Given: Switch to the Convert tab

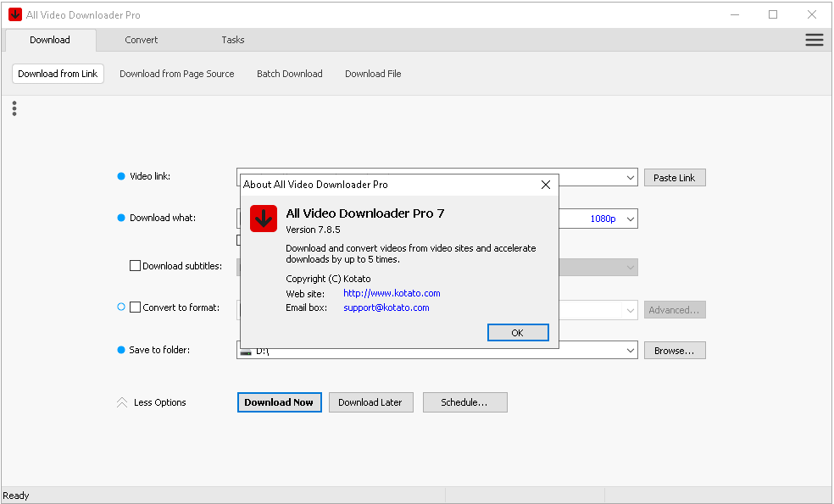Looking at the screenshot, I should pyautogui.click(x=141, y=40).
